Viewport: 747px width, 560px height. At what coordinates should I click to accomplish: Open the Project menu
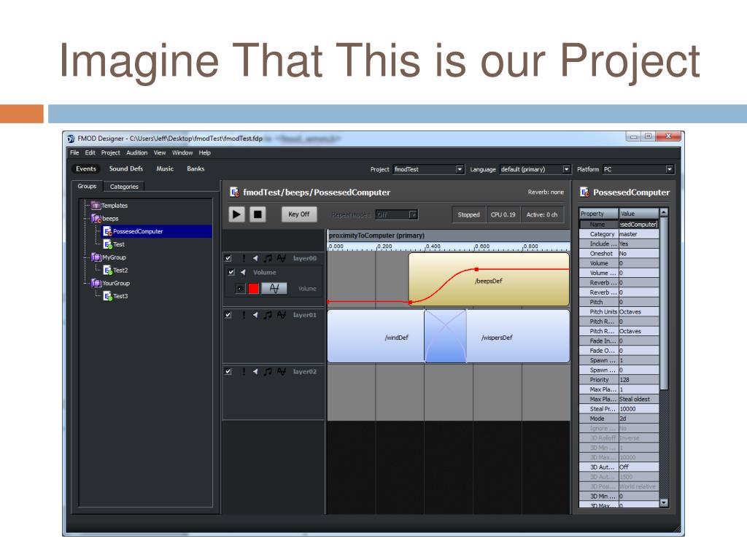click(111, 153)
